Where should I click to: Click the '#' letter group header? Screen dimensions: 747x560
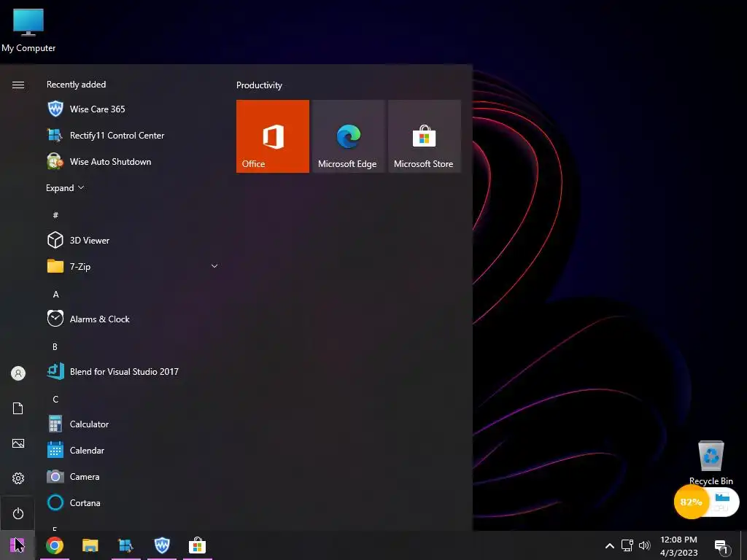coord(55,215)
